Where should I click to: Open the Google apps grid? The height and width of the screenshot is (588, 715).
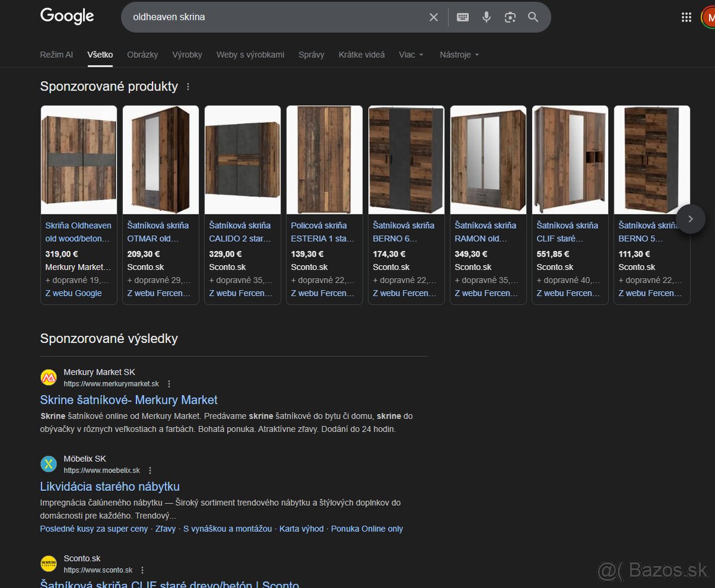click(686, 17)
